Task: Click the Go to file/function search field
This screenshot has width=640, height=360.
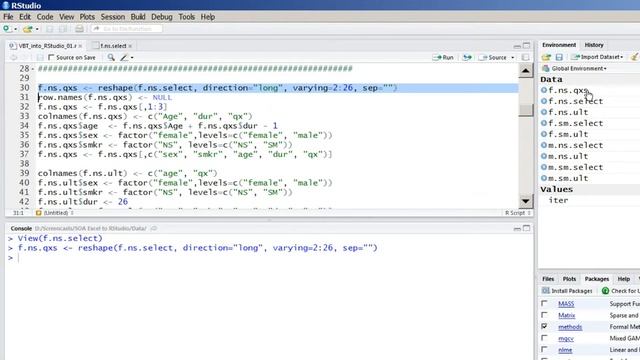Action: coord(127,29)
